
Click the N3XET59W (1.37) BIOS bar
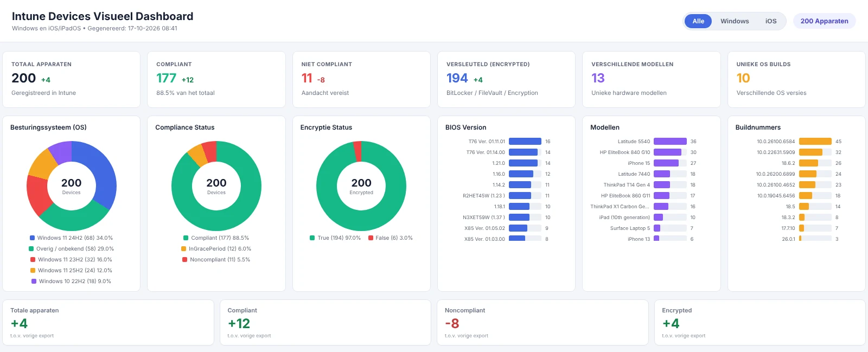519,217
